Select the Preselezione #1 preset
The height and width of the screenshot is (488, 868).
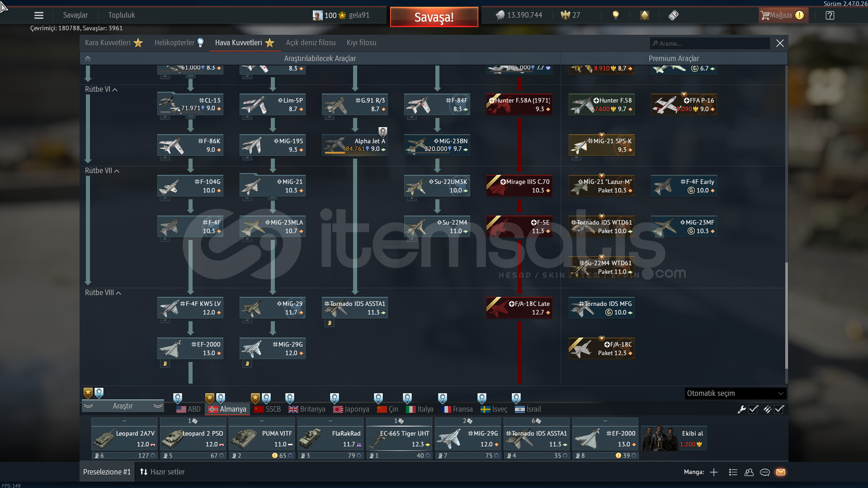[x=107, y=472]
